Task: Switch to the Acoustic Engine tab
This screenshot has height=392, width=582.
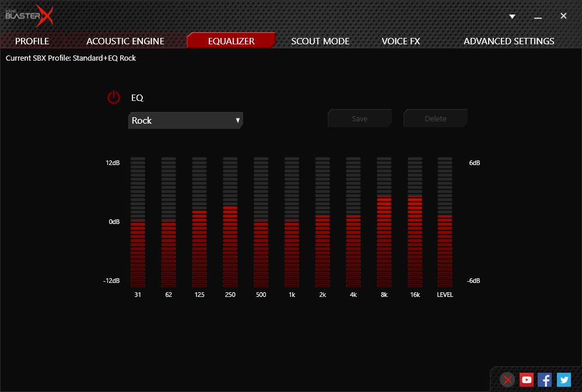Action: click(x=125, y=41)
